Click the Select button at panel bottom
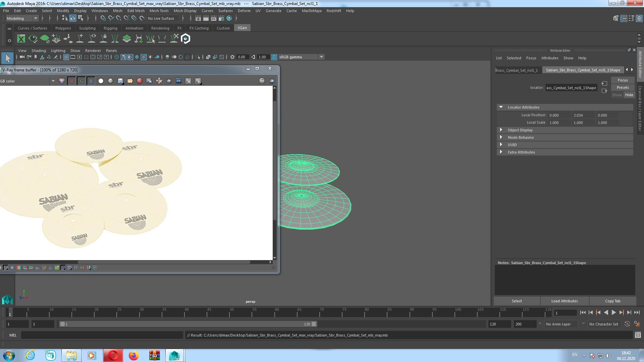 pyautogui.click(x=517, y=301)
